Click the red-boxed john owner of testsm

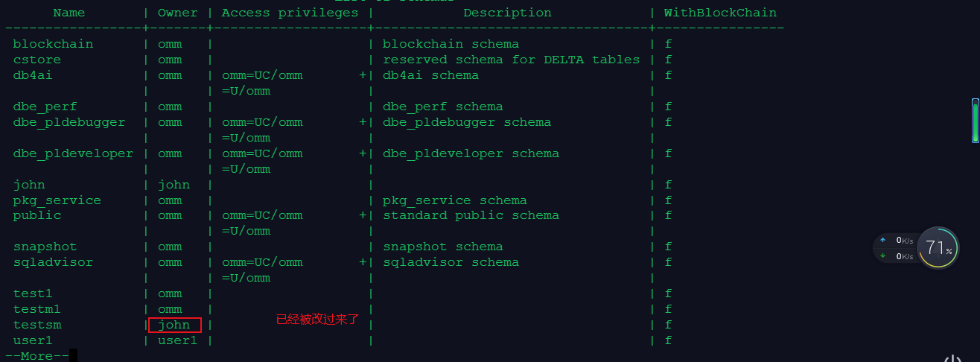tap(175, 325)
